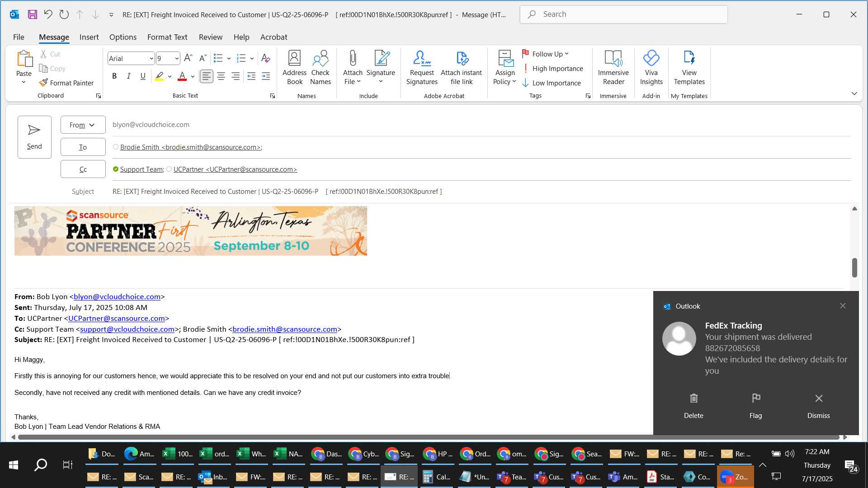Click the Cc recipients button

pos(83,169)
